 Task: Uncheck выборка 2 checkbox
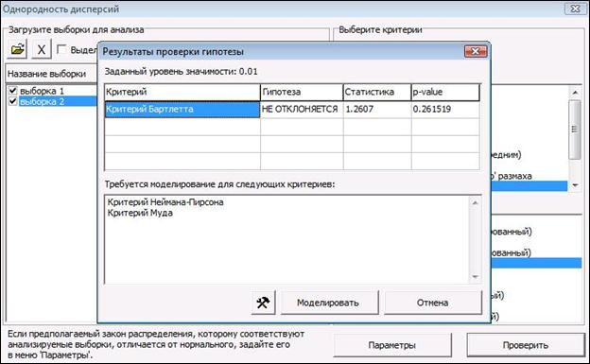(x=13, y=101)
